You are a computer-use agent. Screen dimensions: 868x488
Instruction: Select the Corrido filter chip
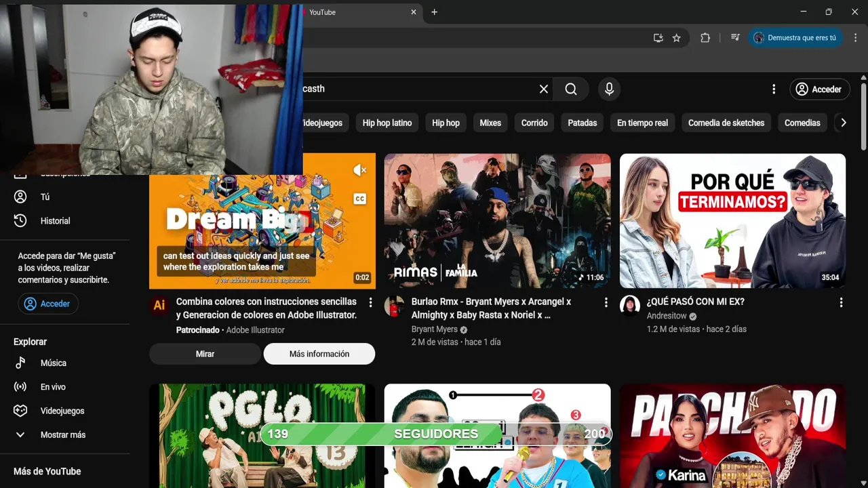pyautogui.click(x=534, y=123)
